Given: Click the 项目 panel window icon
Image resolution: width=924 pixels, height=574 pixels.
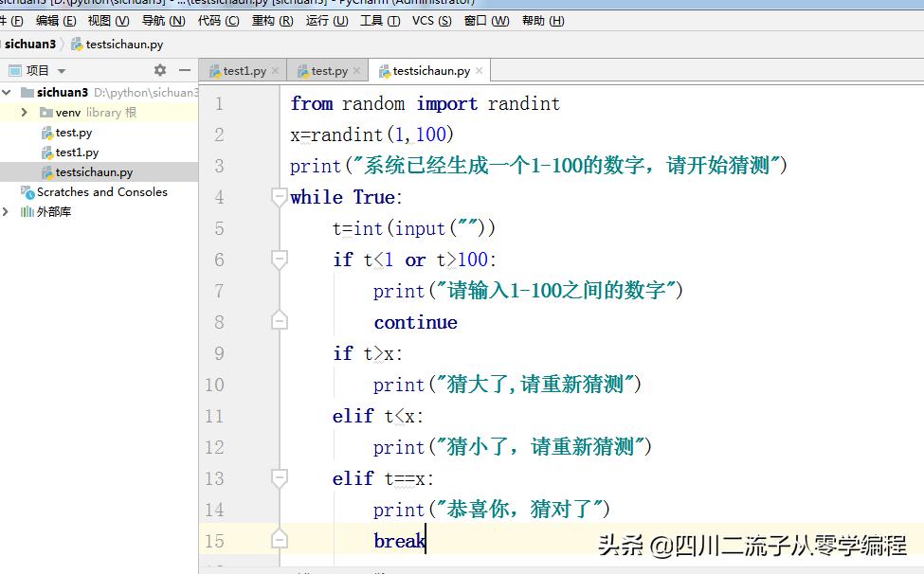Looking at the screenshot, I should tap(13, 69).
